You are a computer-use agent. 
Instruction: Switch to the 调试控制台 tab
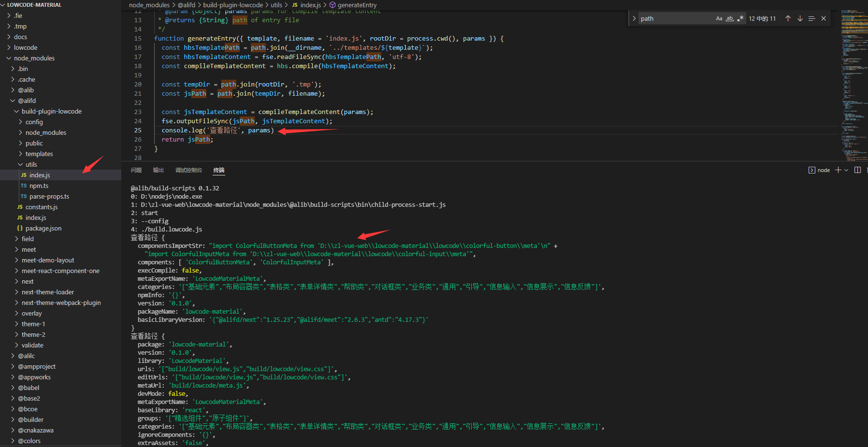point(188,170)
